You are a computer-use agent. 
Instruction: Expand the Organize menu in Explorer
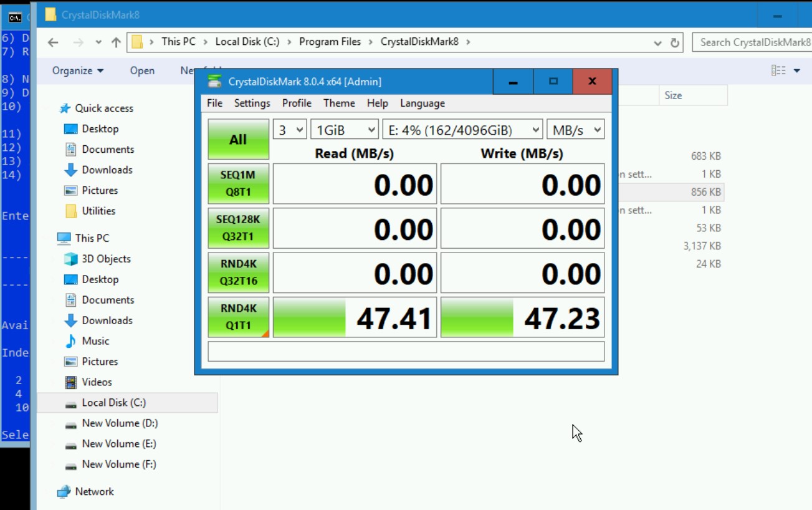(x=78, y=70)
